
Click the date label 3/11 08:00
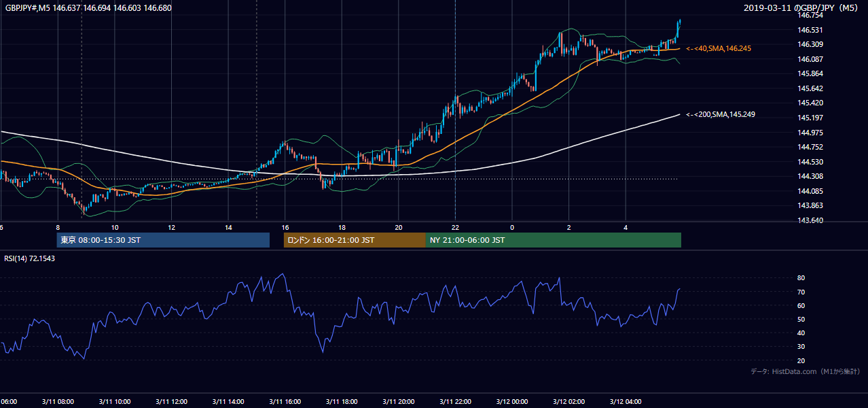[58, 402]
